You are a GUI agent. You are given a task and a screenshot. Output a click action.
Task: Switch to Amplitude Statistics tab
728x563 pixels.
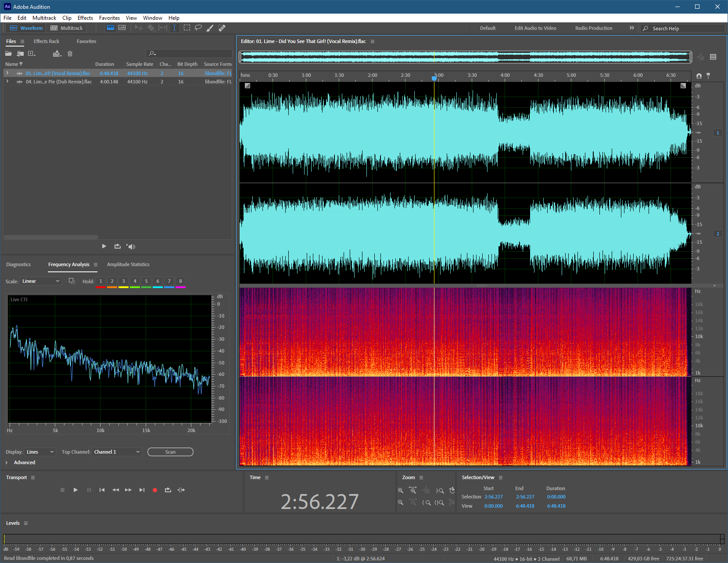pos(128,264)
